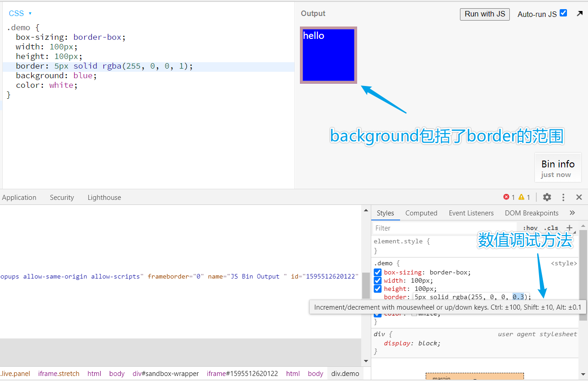
Task: Open the Event Listeners tab
Action: (x=471, y=213)
